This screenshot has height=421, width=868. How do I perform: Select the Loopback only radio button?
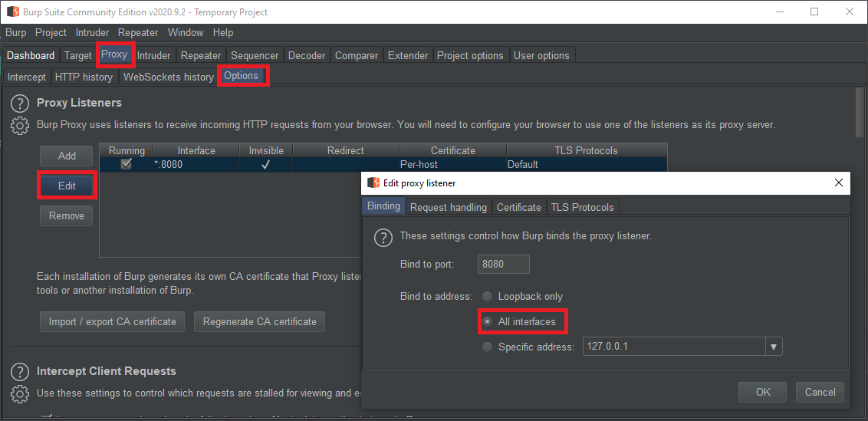(487, 296)
